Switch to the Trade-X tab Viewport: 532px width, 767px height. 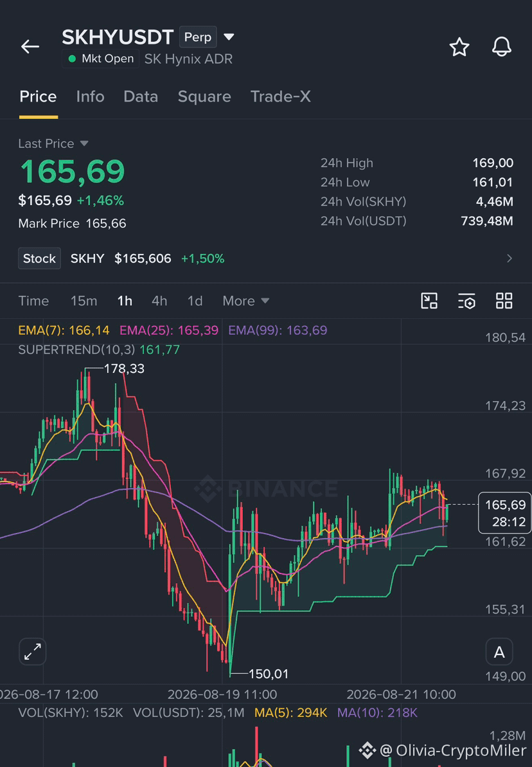click(281, 97)
